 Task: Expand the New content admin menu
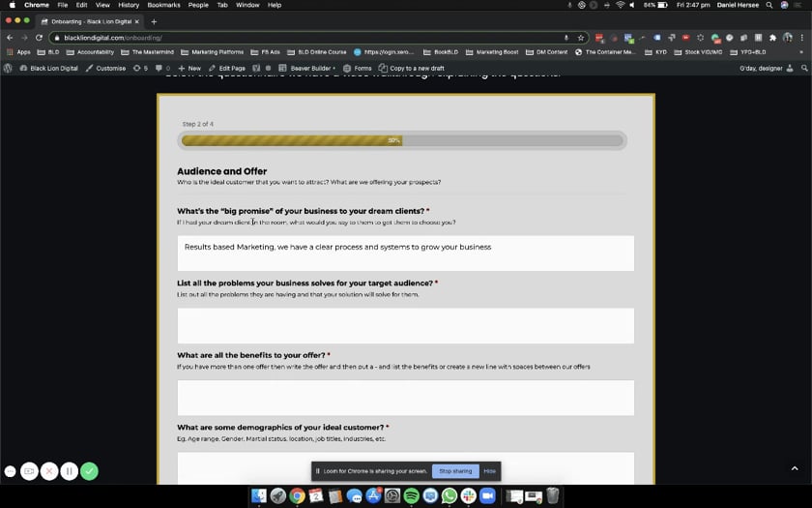tap(189, 68)
